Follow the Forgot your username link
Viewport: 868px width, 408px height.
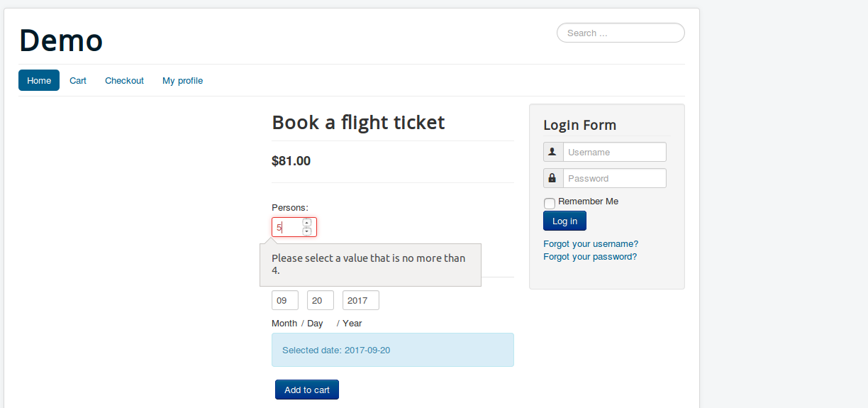pyautogui.click(x=591, y=243)
